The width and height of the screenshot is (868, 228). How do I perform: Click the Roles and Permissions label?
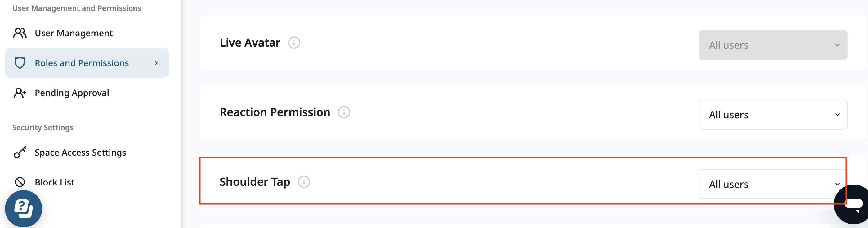pos(82,63)
